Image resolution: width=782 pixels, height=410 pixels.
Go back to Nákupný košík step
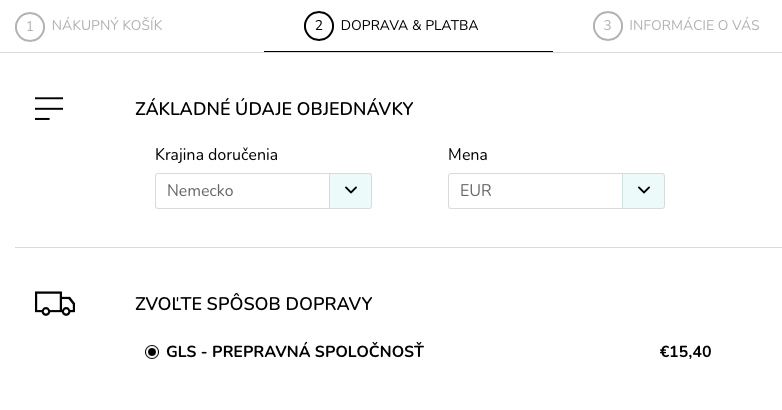pos(106,26)
